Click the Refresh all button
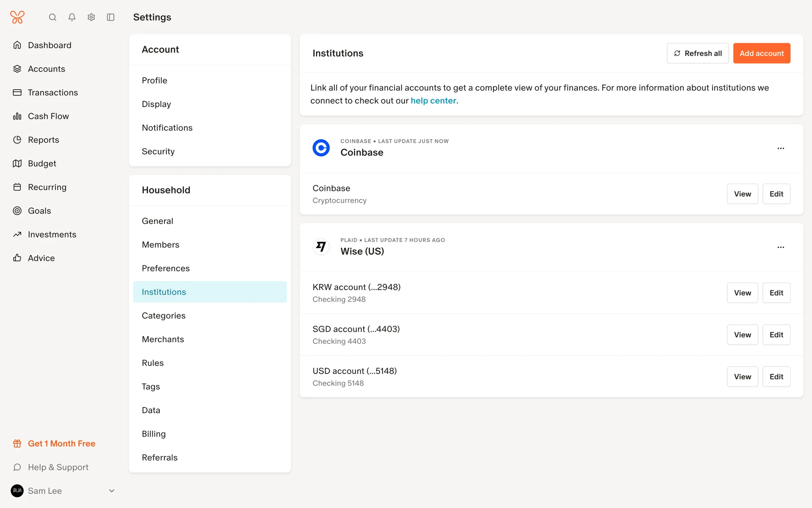The image size is (812, 508). click(x=698, y=53)
